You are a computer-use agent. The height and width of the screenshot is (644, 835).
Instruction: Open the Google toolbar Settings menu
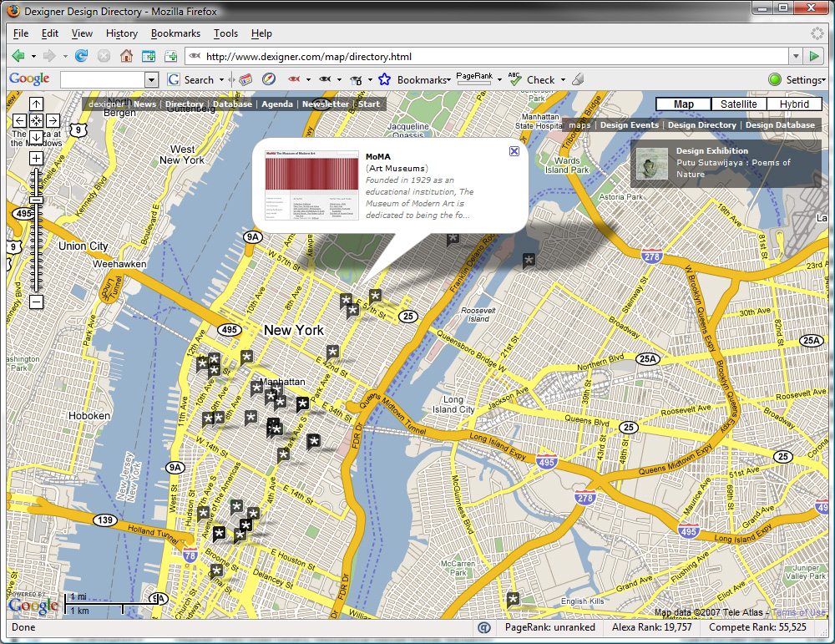tap(797, 80)
